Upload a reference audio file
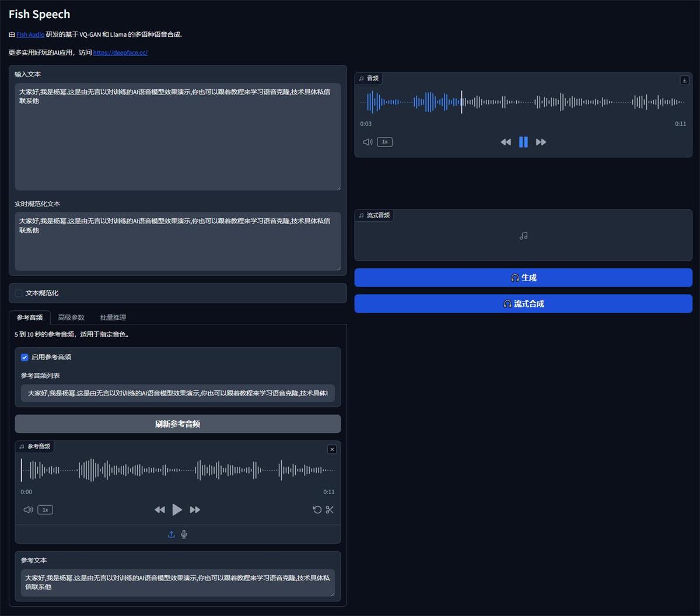This screenshot has width=700, height=616. [171, 534]
